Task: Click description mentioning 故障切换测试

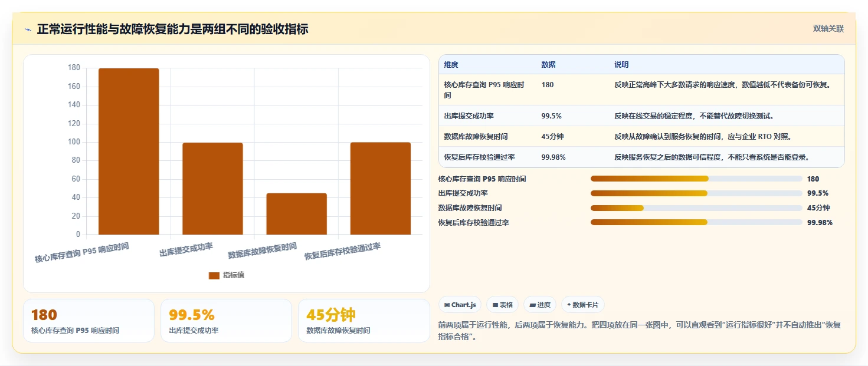Action: 694,116
